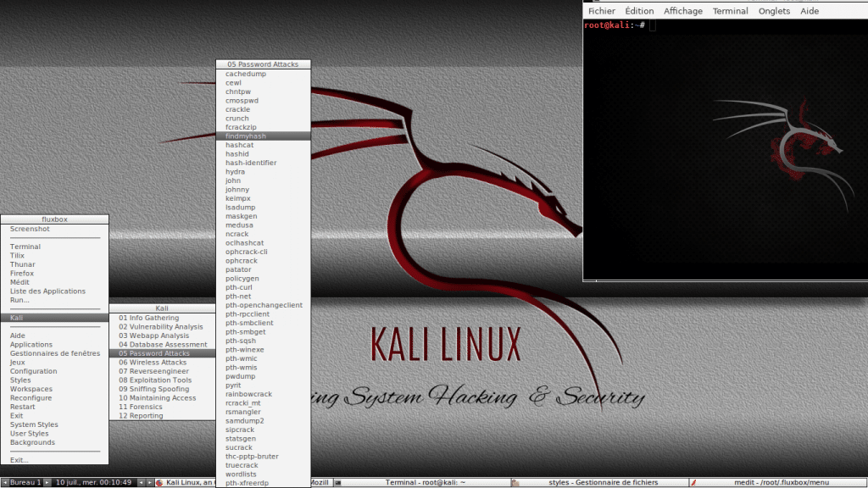
Task: Open Édition menu in terminal window
Action: 639,11
